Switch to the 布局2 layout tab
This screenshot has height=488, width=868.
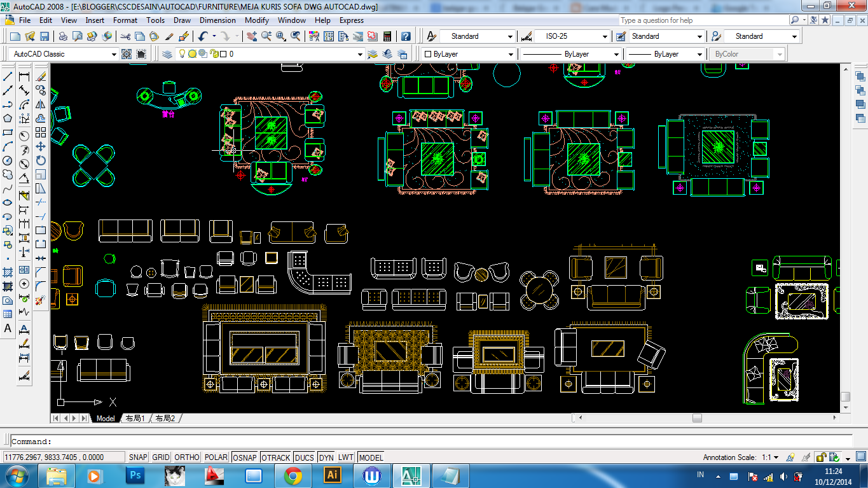click(165, 419)
